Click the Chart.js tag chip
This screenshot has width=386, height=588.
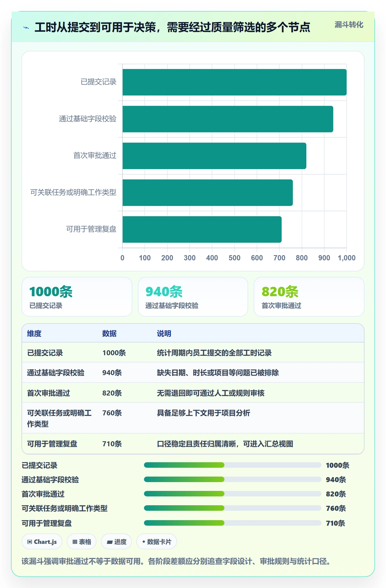pos(42,542)
